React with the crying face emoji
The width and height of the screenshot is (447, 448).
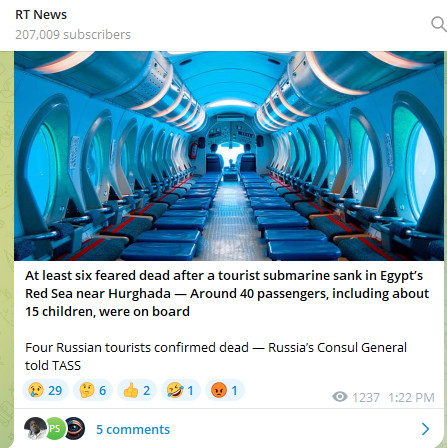click(x=36, y=390)
